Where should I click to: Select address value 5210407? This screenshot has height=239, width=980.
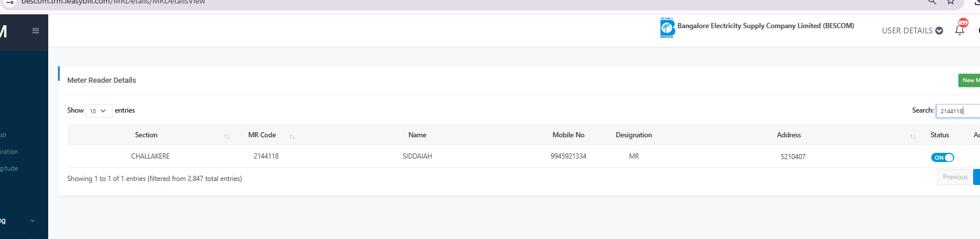793,157
